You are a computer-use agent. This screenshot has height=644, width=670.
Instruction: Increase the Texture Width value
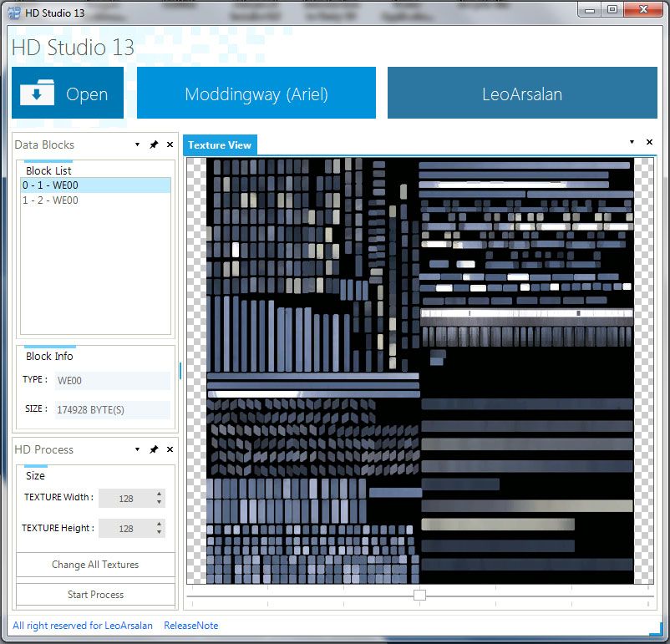[159, 494]
